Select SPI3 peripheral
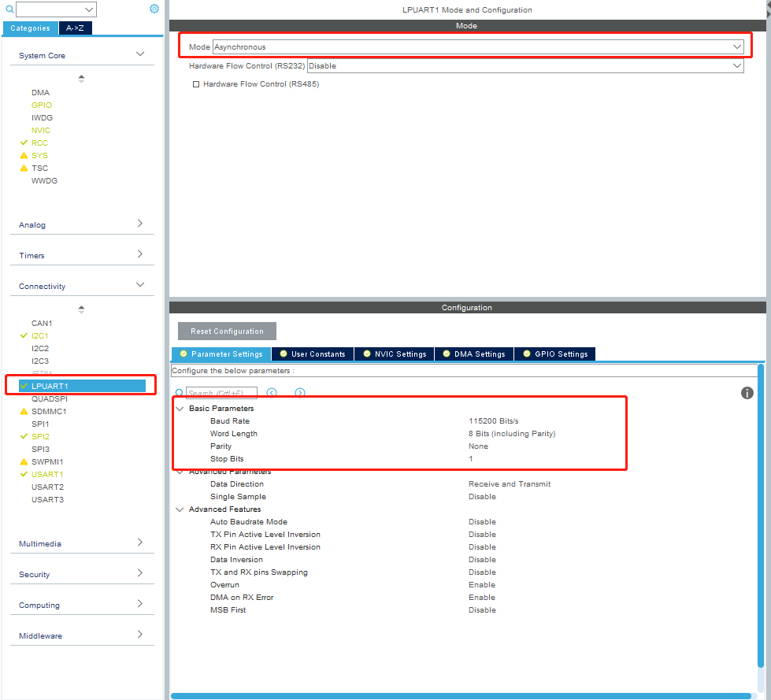 [x=40, y=450]
